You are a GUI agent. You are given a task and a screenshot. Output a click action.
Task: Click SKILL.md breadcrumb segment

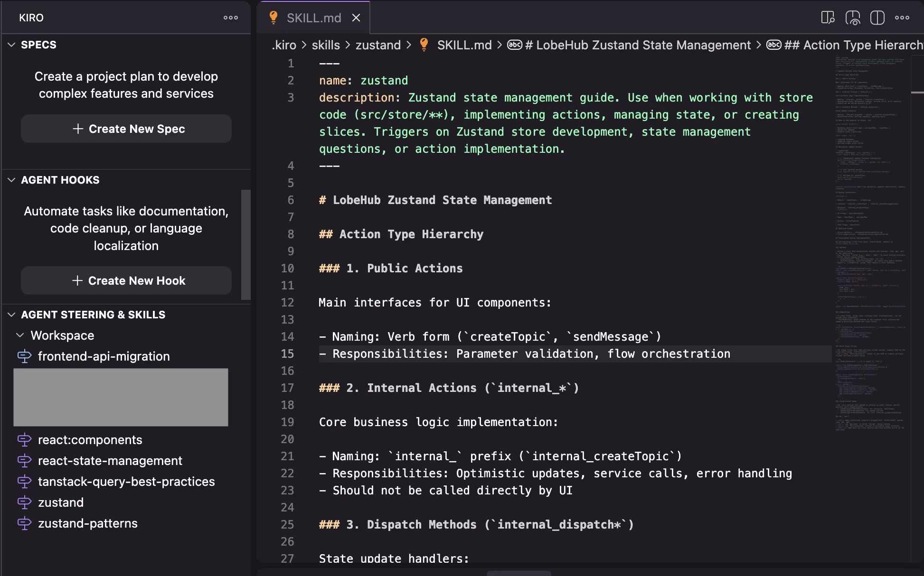(x=464, y=45)
